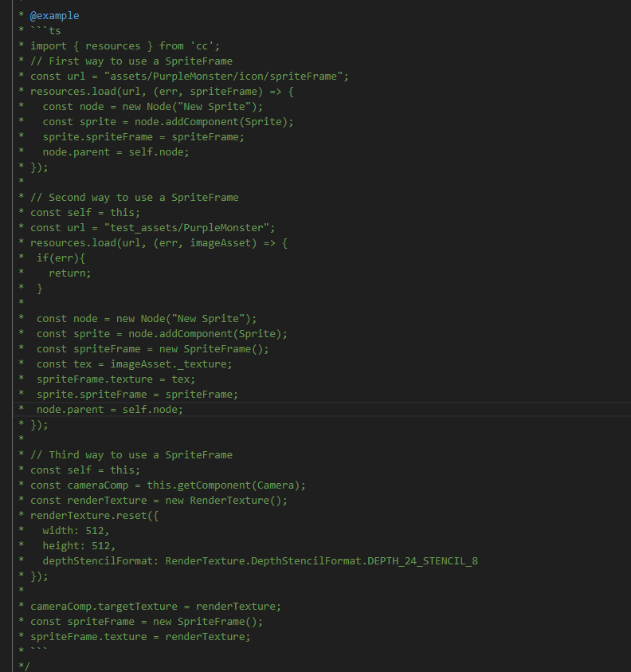Viewport: 631px width, 672px height.
Task: Click the "Third way to use" comment
Action: (131, 454)
